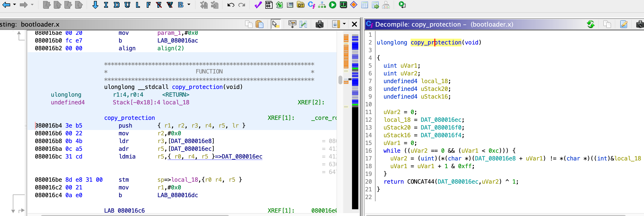644x216 pixels.
Task: Toggle navigation direction blue down arrow
Action: [95, 5]
